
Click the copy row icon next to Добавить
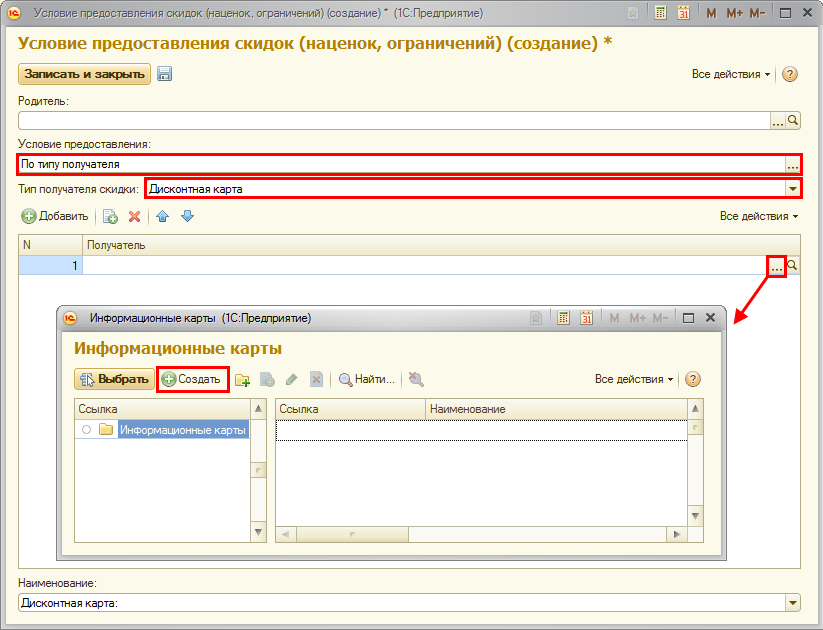pos(110,216)
